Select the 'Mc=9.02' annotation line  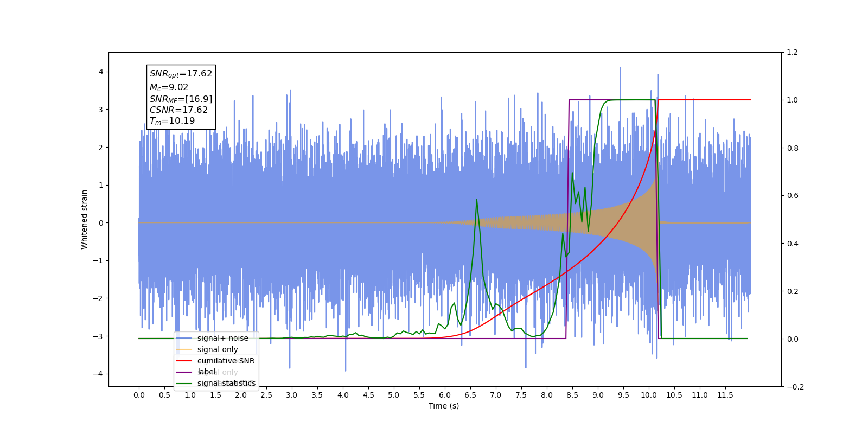[169, 87]
